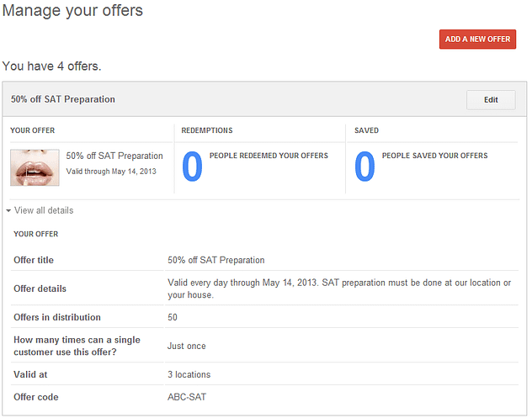Click the SAVED column header

[366, 130]
